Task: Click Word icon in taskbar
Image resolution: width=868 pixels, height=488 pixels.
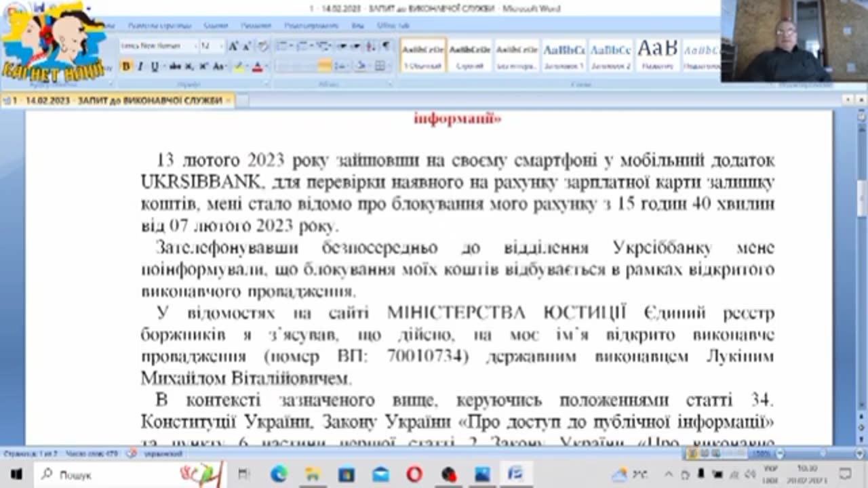Action: (516, 474)
